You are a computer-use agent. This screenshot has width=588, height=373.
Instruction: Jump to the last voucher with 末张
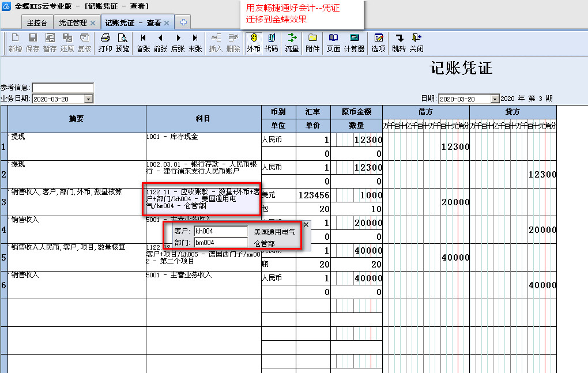click(195, 43)
